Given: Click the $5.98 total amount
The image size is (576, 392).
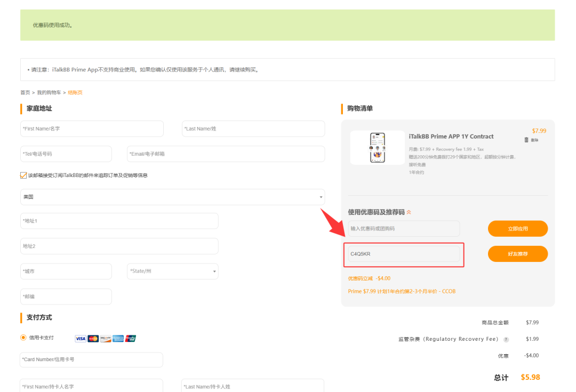Looking at the screenshot, I should pos(530,377).
